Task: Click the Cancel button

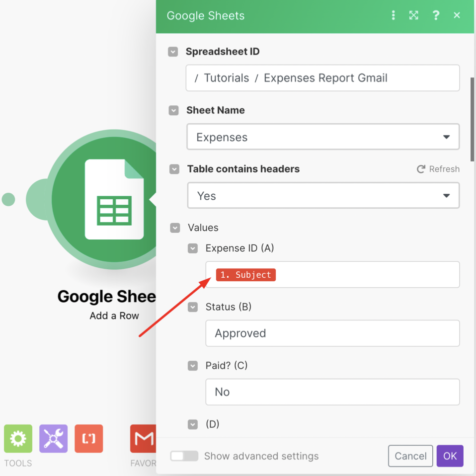Action: (410, 456)
